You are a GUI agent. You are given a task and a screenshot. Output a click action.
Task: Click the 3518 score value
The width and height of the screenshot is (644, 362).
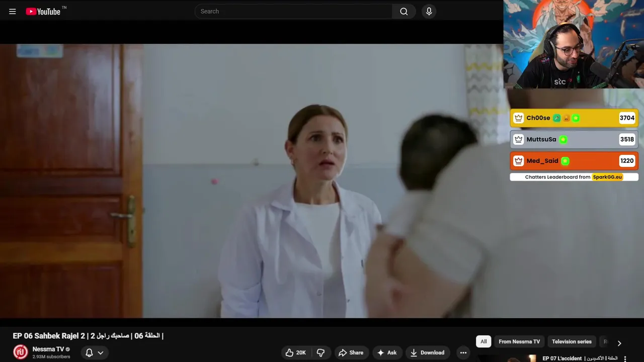point(627,139)
